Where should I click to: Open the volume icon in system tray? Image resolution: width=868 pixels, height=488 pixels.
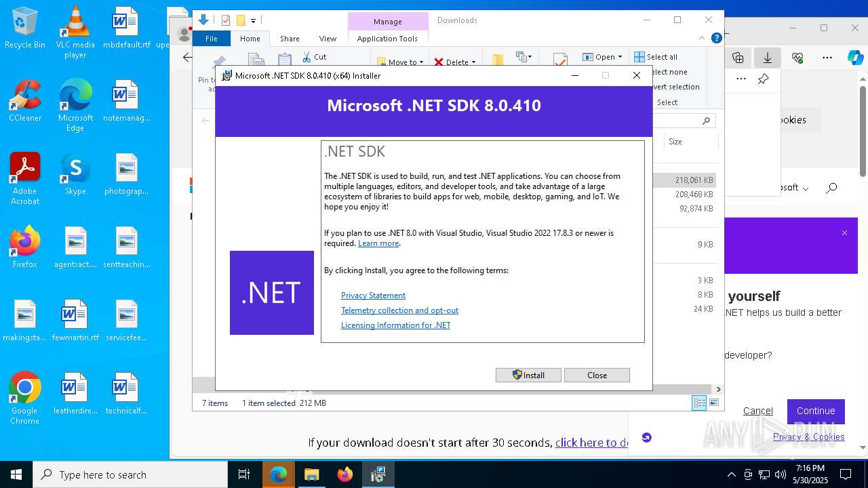pos(781,474)
